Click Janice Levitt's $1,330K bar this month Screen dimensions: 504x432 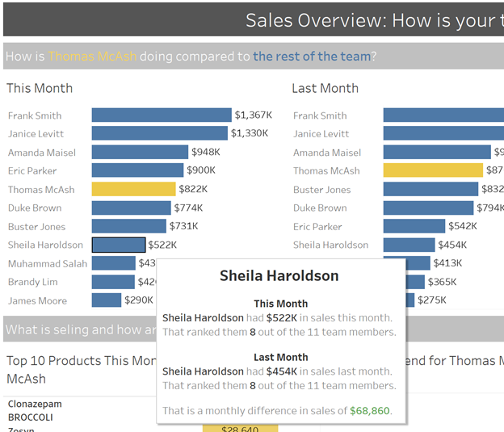point(159,133)
